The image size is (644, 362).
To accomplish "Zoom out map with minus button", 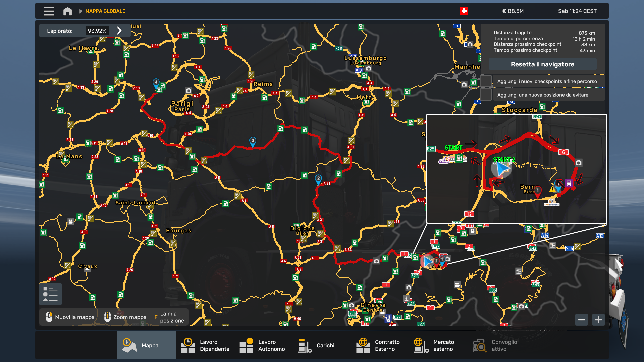I will click(582, 320).
